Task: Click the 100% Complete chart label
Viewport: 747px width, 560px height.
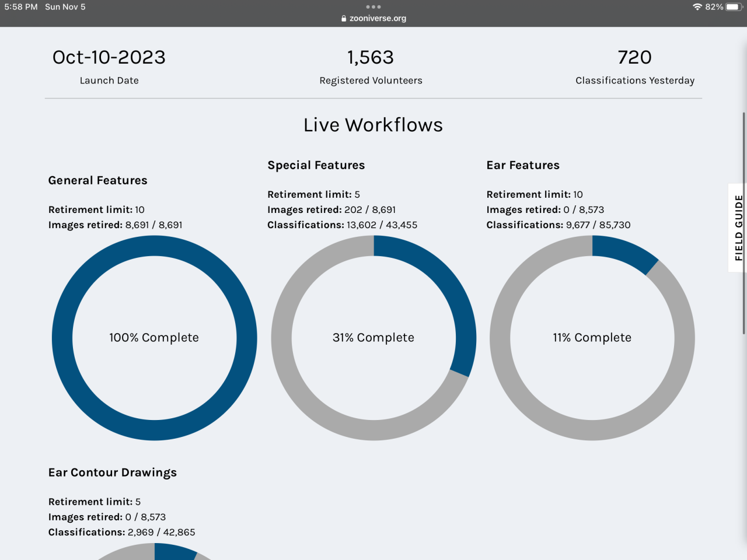Action: 154,338
